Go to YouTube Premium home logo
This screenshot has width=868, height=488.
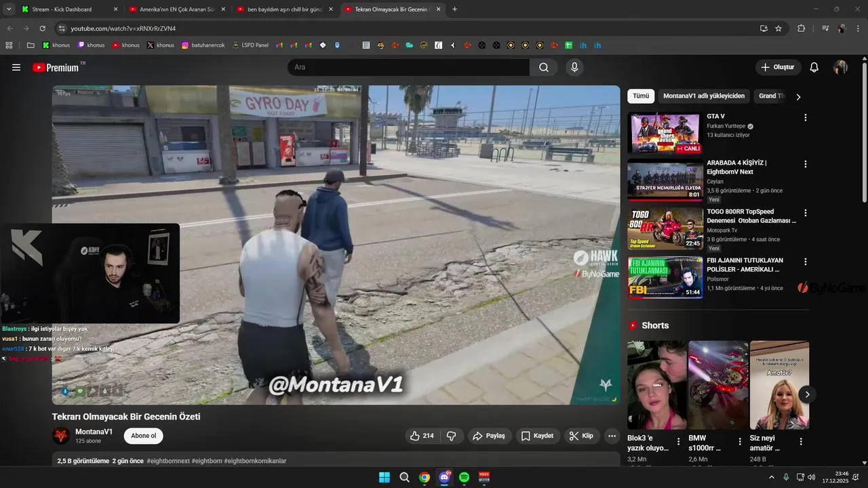[x=56, y=67]
